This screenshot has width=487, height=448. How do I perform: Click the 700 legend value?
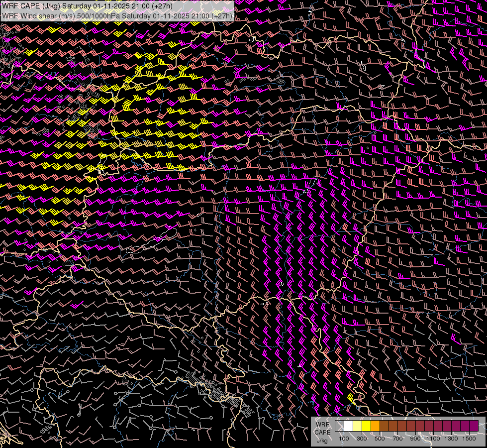point(397,439)
